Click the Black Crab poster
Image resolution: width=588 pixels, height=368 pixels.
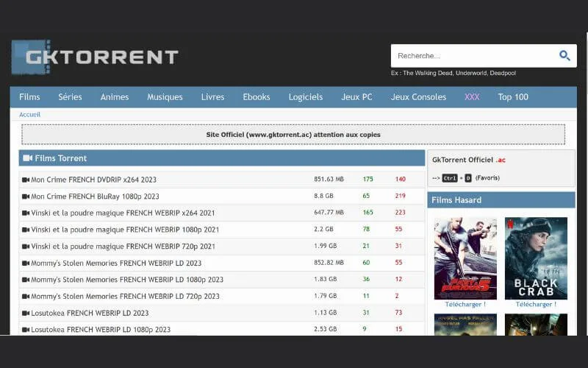[x=536, y=258]
